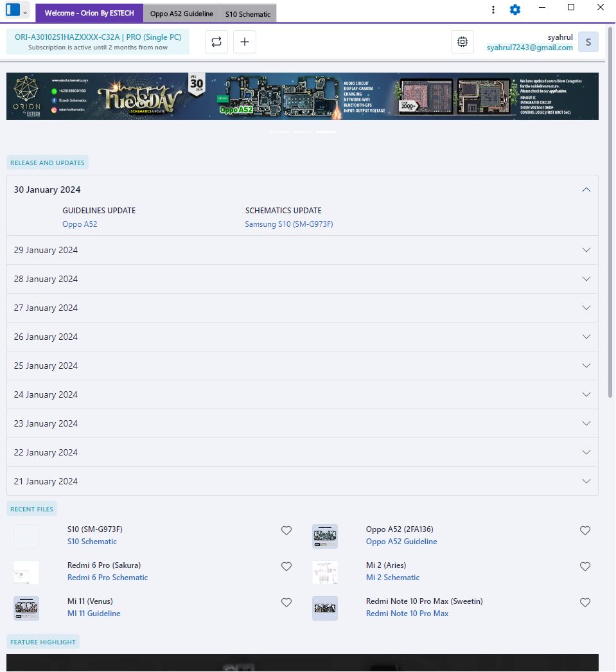Switch to Oppo A52 Guideline tab
This screenshot has height=672, width=616.
(x=181, y=13)
